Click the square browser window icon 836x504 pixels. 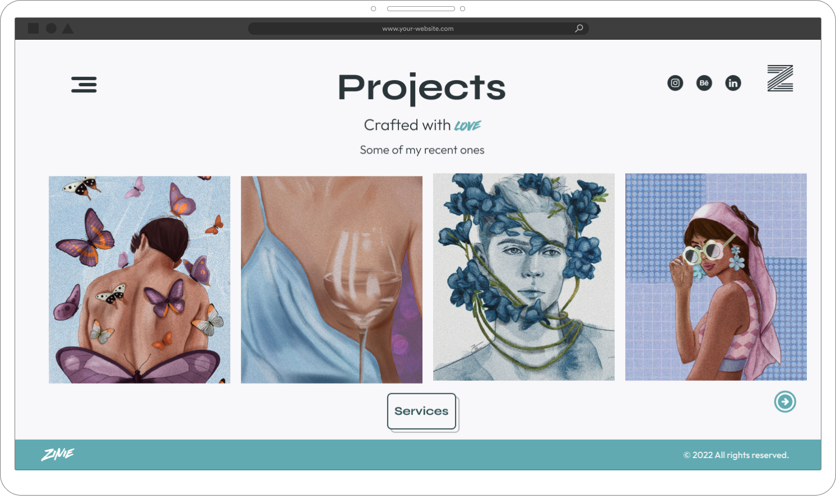34,28
